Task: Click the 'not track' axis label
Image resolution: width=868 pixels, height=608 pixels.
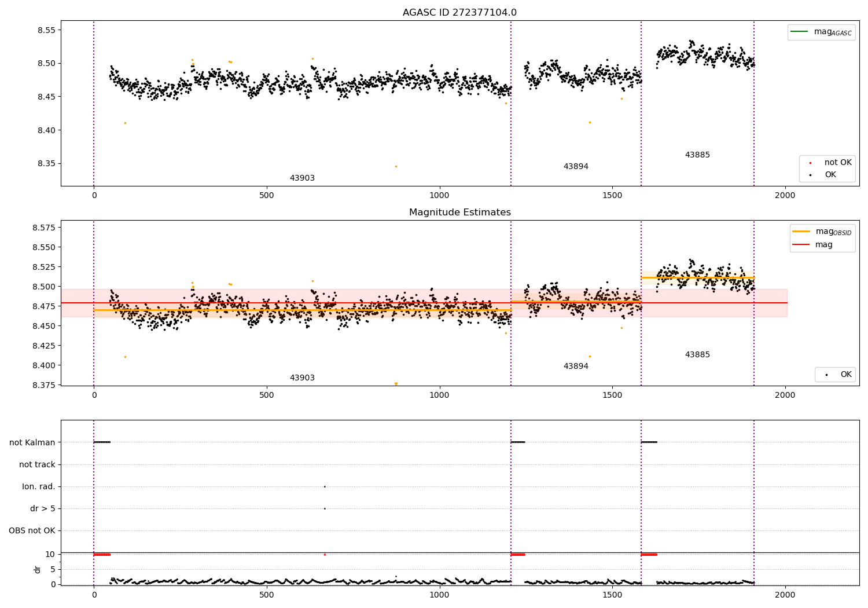Action: click(37, 465)
